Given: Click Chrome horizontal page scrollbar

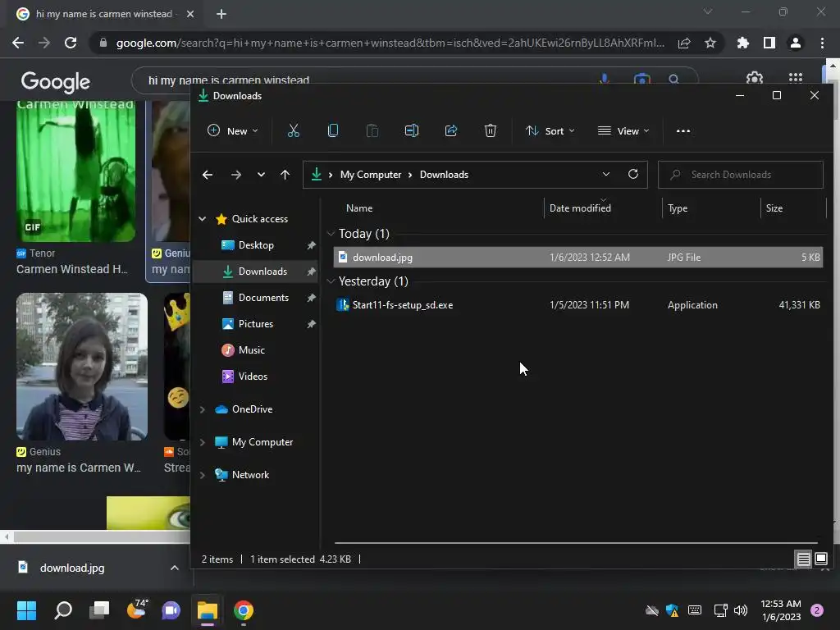Looking at the screenshot, I should [x=102, y=536].
